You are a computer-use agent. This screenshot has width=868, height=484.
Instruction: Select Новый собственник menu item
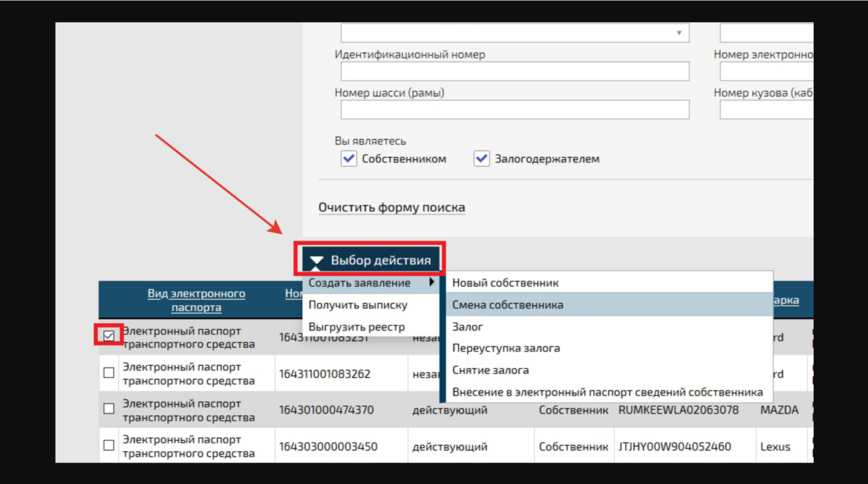coord(505,283)
